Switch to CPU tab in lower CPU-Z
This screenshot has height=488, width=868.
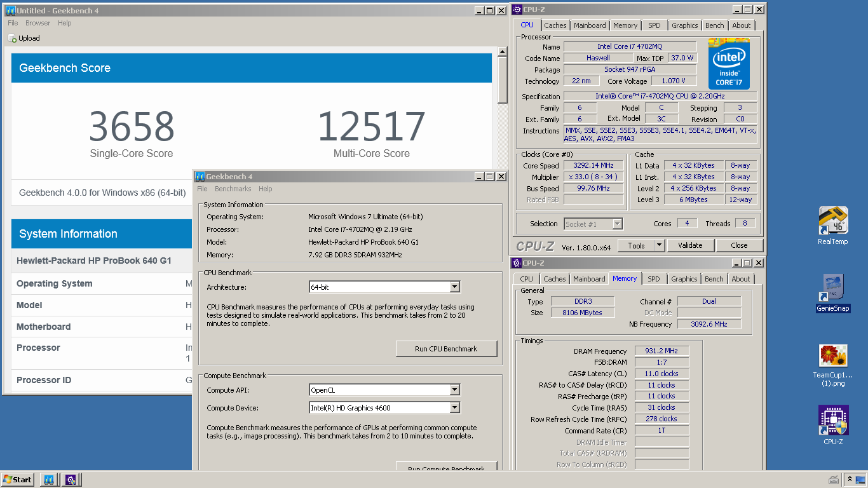click(x=526, y=279)
